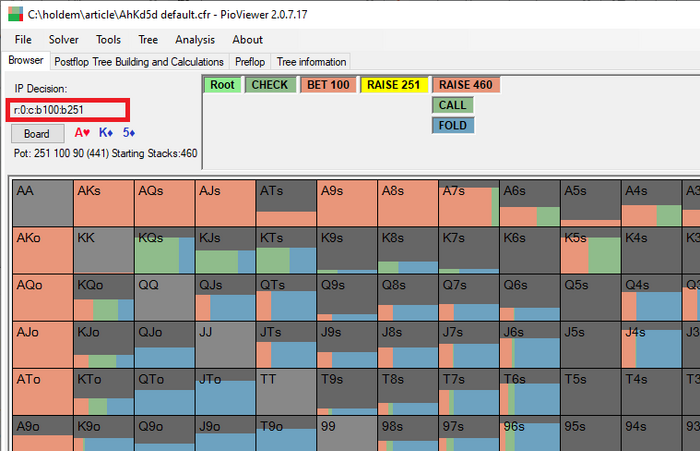The height and width of the screenshot is (451, 700).
Task: Select the JTs hand cell
Action: tap(286, 345)
